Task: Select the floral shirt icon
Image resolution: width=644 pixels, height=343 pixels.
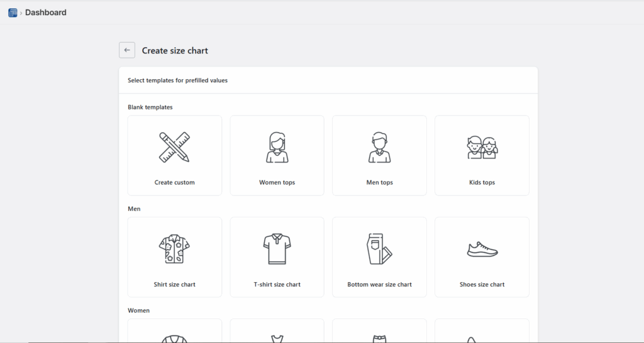Action: click(174, 249)
